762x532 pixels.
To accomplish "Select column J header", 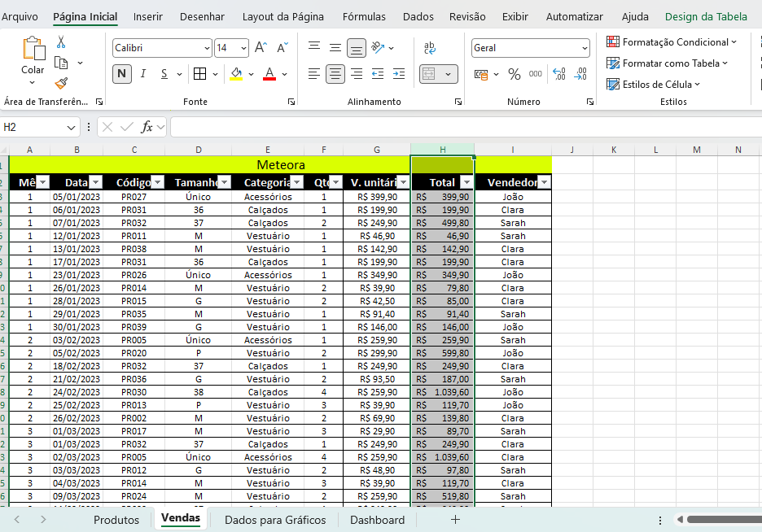I will 572,150.
